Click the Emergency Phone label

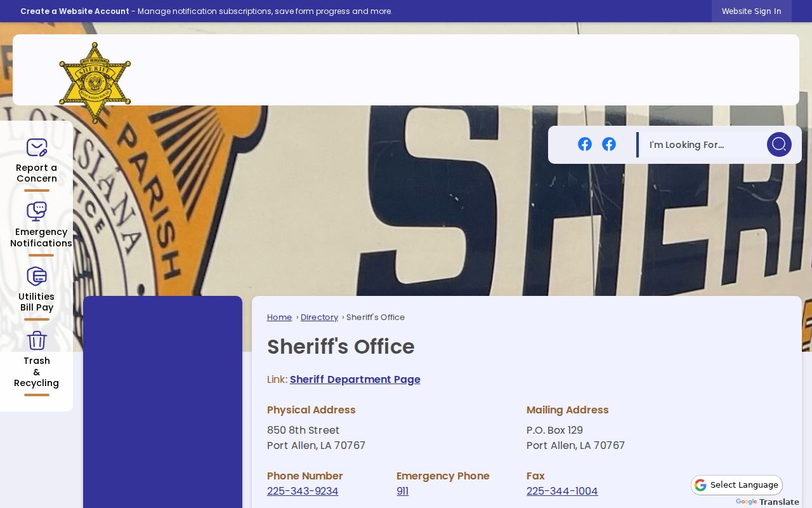click(x=443, y=476)
